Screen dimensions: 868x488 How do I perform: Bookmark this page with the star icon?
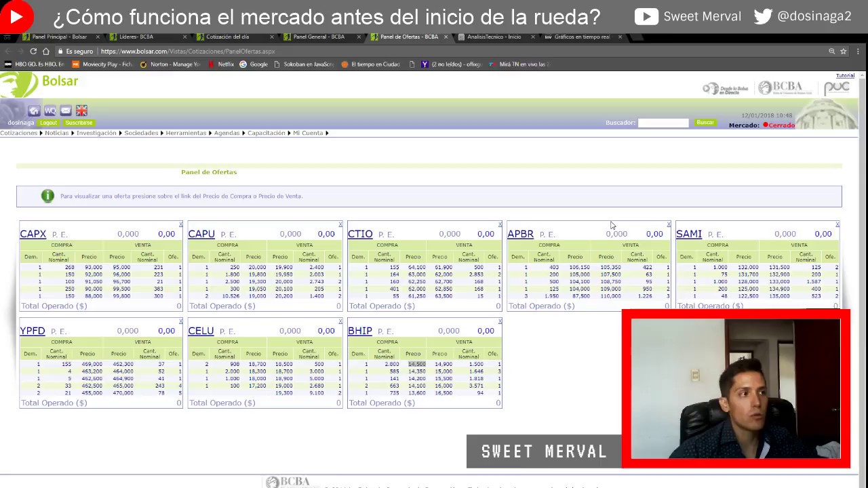(x=844, y=51)
